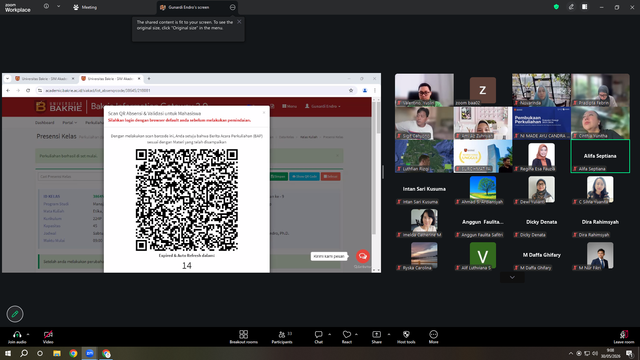Open Google Chrome from taskbar
The image size is (640, 360).
coord(73,353)
